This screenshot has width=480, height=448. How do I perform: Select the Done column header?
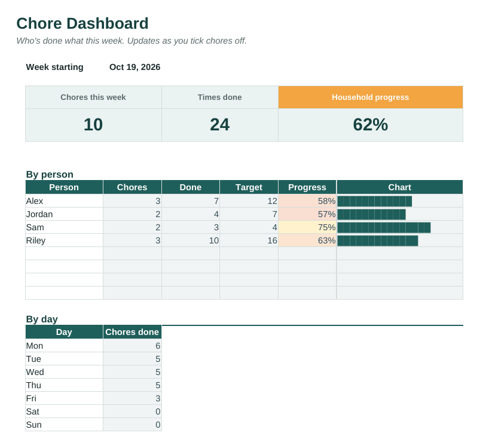point(191,187)
